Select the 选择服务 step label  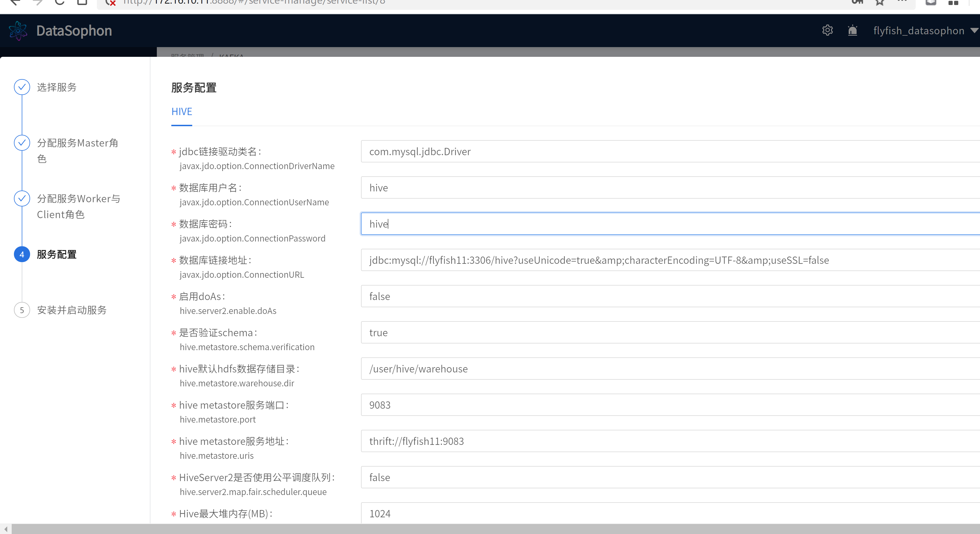(x=57, y=87)
